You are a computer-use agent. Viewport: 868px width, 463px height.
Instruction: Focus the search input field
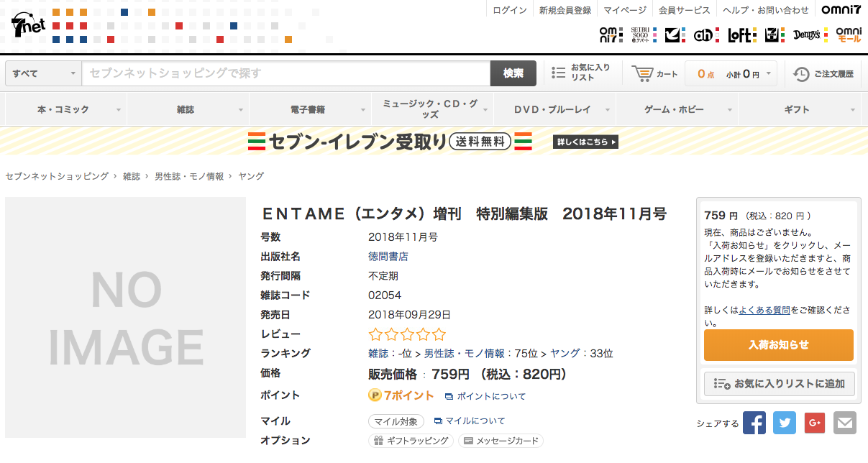pyautogui.click(x=286, y=73)
